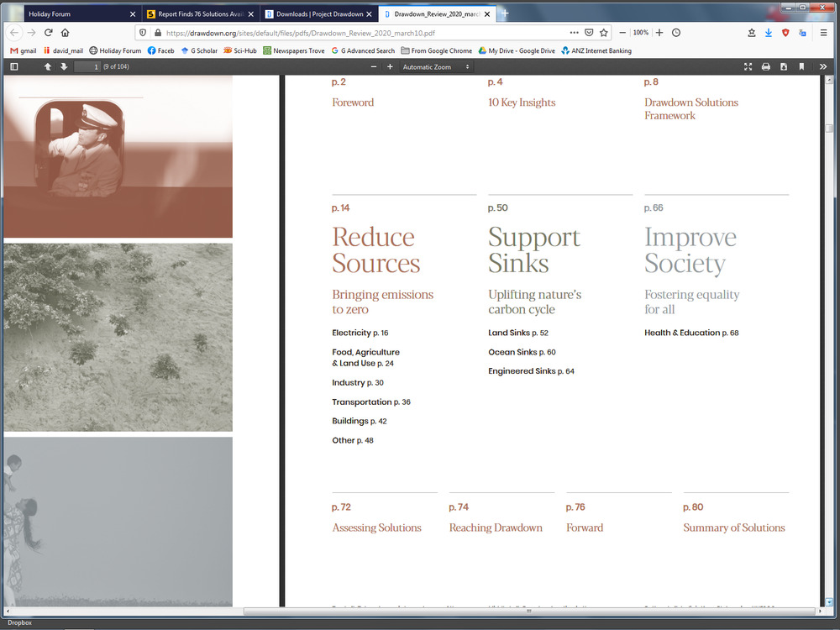Go to the browser home page
This screenshot has width=840, height=630.
tap(66, 33)
